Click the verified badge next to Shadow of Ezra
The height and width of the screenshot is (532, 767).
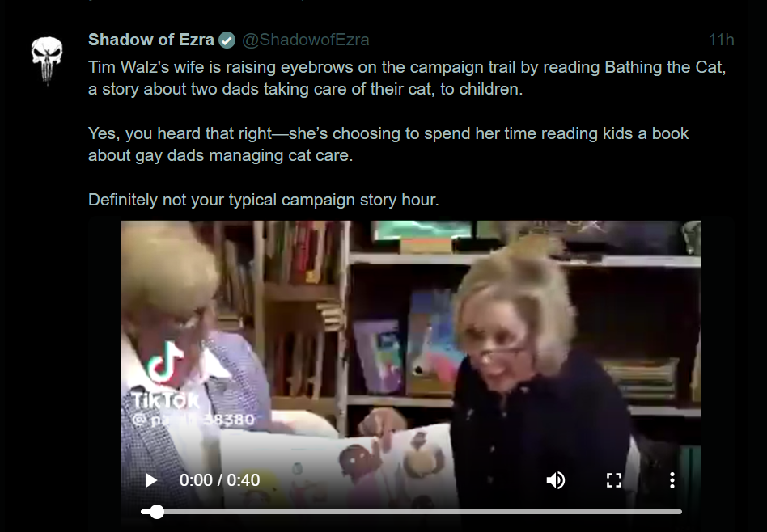(227, 40)
